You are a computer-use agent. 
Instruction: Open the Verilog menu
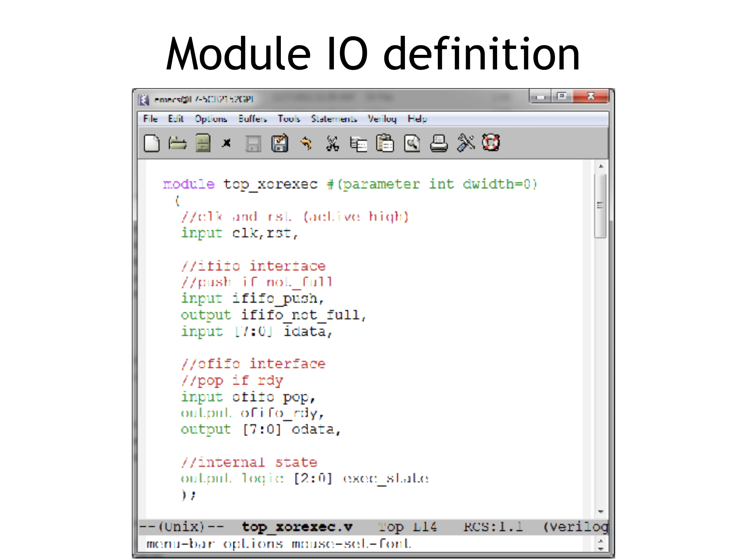382,119
